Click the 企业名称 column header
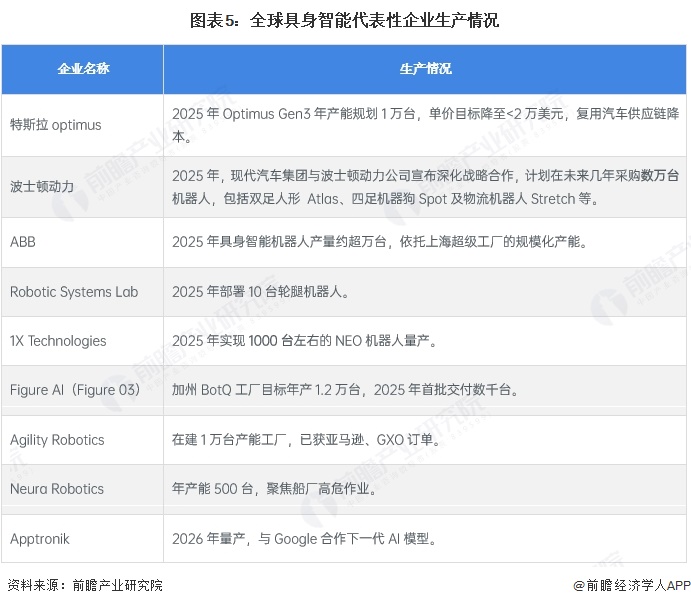Viewport: 691px width, 606px height. pyautogui.click(x=82, y=69)
